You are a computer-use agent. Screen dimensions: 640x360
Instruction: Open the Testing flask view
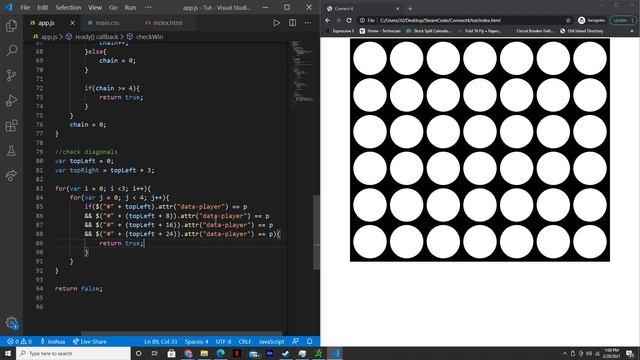click(x=11, y=151)
